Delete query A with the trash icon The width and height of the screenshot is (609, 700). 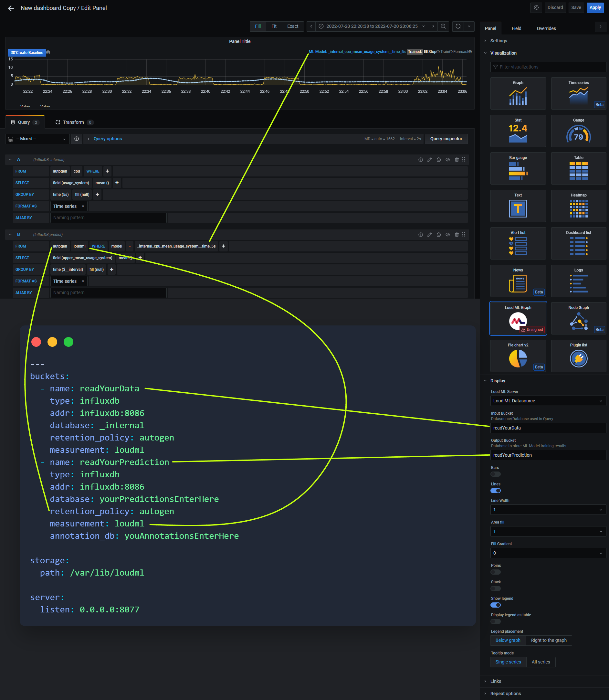tap(457, 159)
